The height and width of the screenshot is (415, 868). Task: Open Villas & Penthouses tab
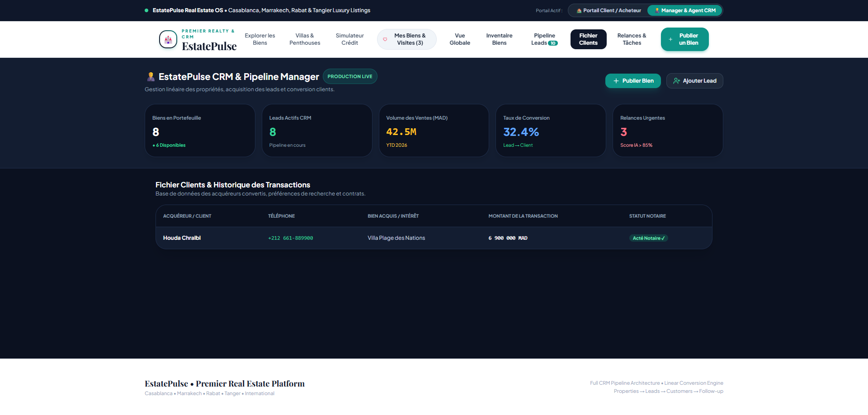pos(305,39)
